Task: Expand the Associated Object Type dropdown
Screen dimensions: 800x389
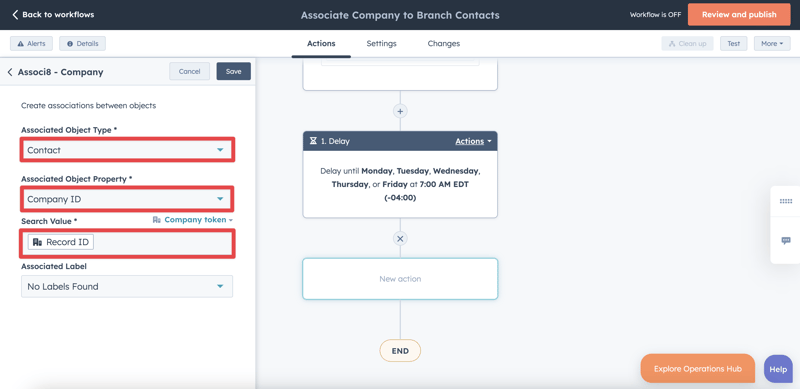Action: [127, 150]
